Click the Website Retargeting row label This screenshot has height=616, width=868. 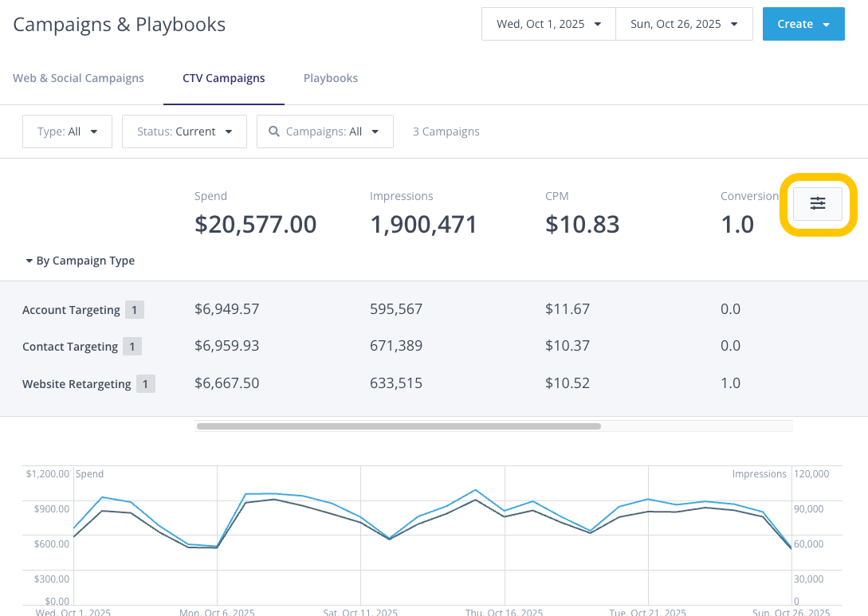77,384
